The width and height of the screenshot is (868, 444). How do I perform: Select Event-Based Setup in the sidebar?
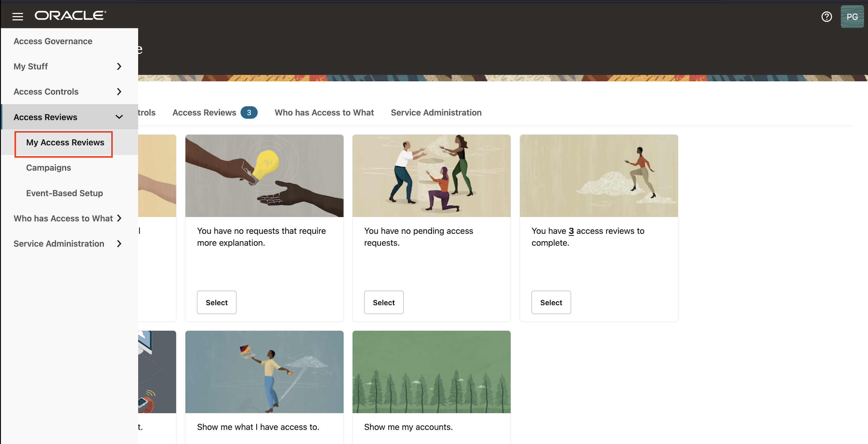[64, 193]
